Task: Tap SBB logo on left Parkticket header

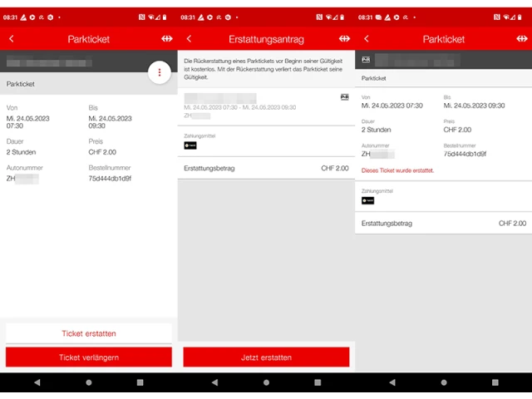Action: (x=167, y=39)
